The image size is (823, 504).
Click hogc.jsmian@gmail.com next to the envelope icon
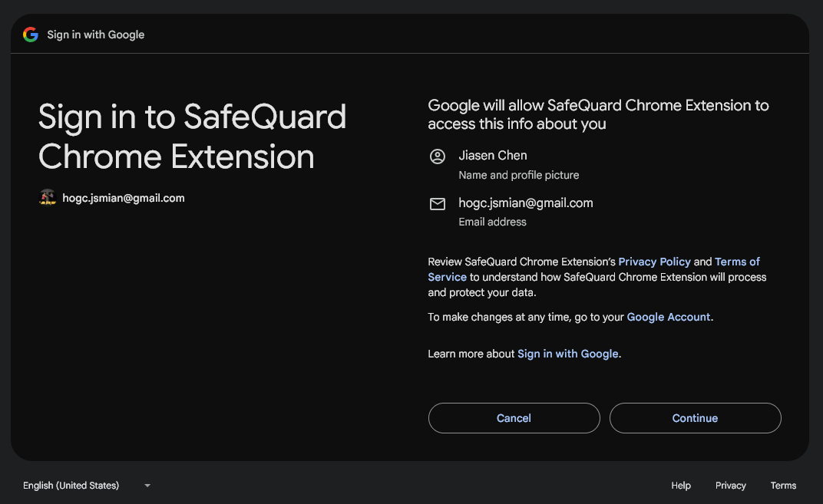[x=525, y=203]
